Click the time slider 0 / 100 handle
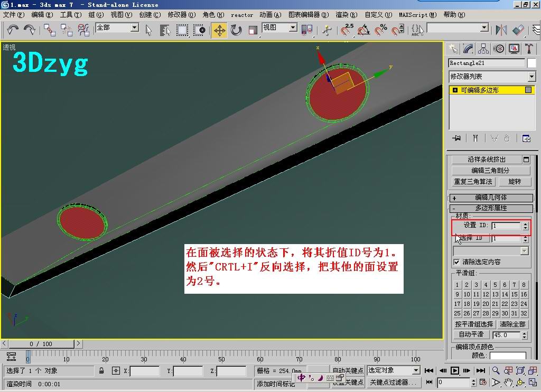 [41, 344]
